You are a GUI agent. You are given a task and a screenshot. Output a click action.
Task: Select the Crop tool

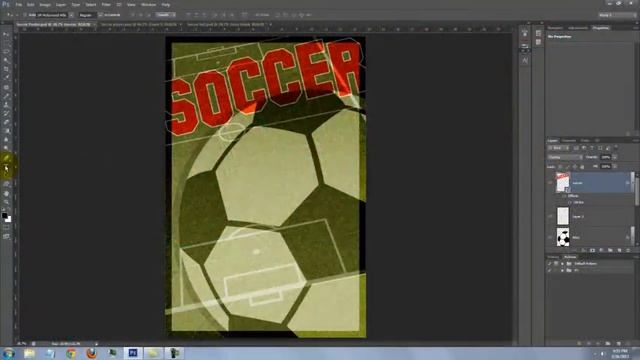tap(6, 69)
